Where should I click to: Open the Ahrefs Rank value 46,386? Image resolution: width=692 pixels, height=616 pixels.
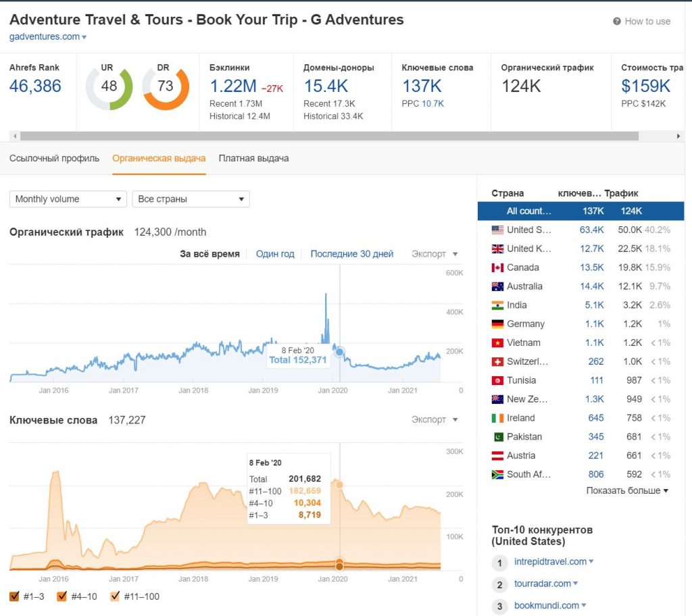(x=35, y=86)
